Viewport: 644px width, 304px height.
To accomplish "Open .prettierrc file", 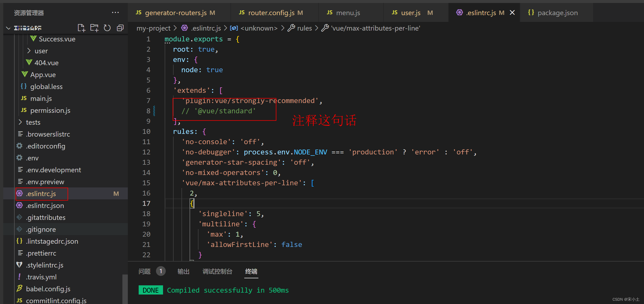I will click(41, 253).
